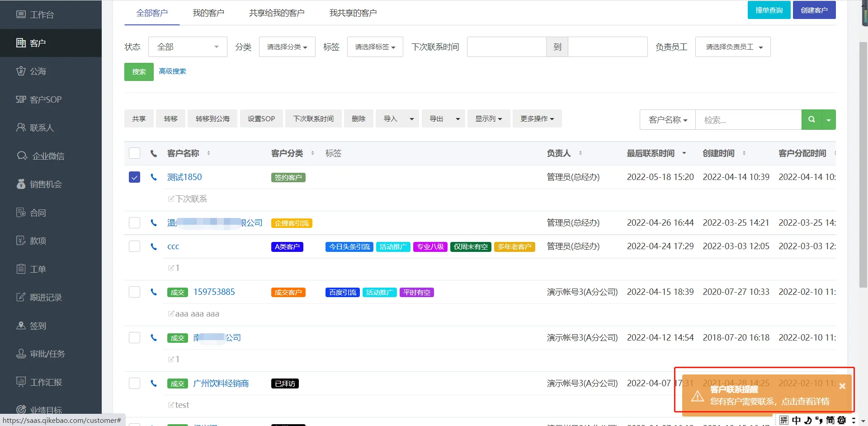Click the 创建客户 button
The height and width of the screenshot is (426, 868).
click(814, 10)
